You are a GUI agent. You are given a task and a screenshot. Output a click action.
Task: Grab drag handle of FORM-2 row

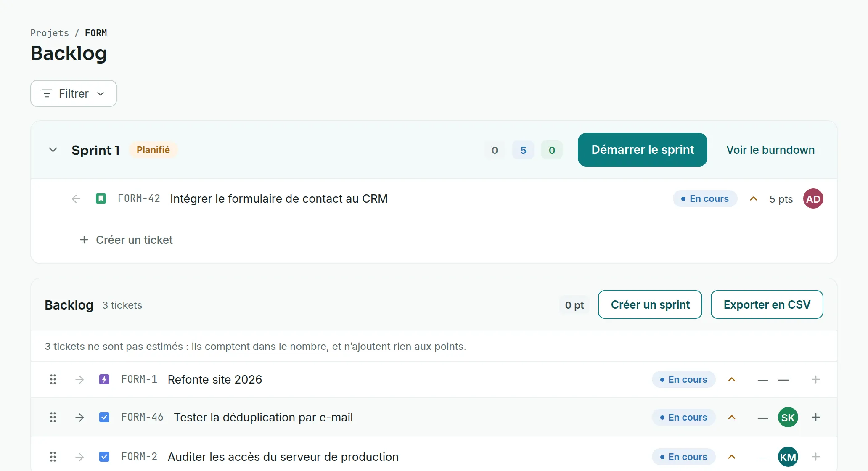coord(53,457)
